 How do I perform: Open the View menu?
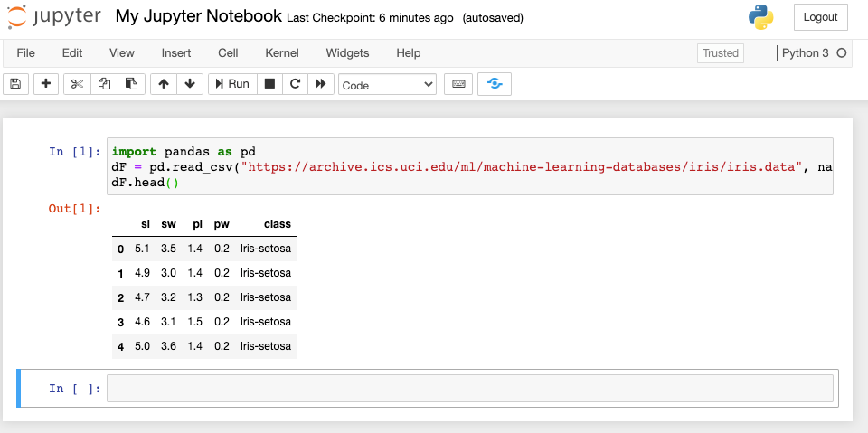coord(122,53)
